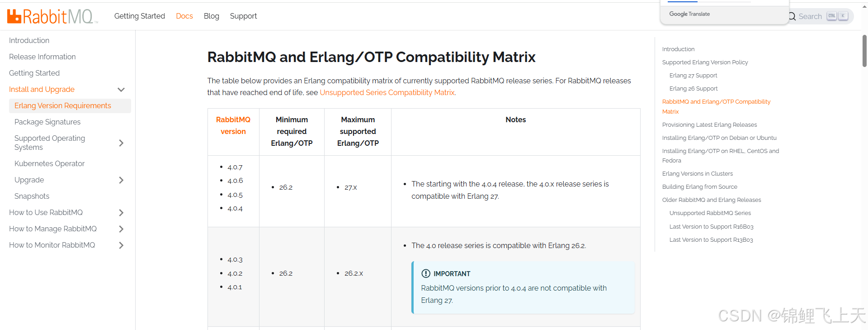
Task: Click the page vertical scrollbar thumb
Action: 864,51
